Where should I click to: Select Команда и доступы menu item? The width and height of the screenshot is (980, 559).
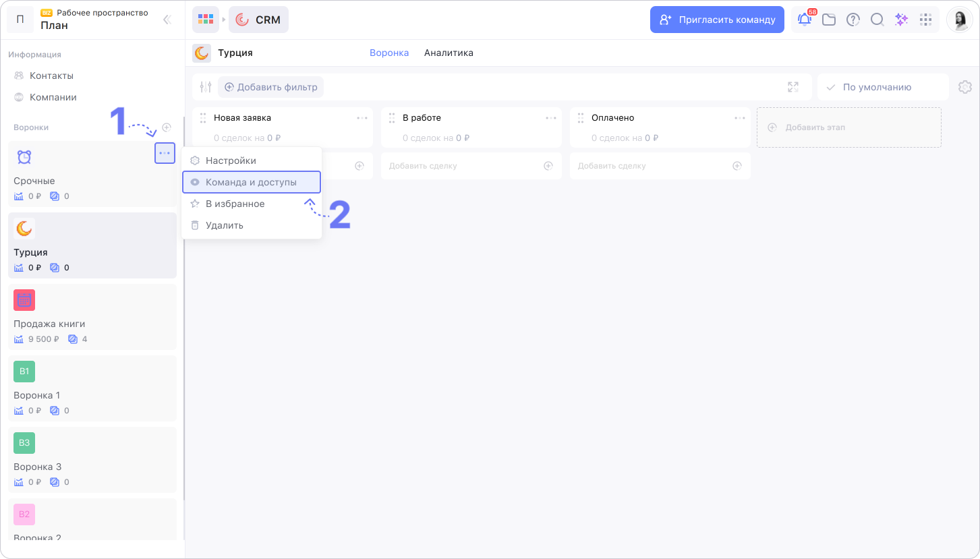click(x=251, y=182)
